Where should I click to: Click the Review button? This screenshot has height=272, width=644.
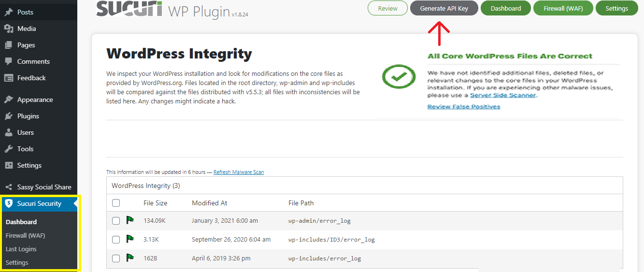[388, 8]
